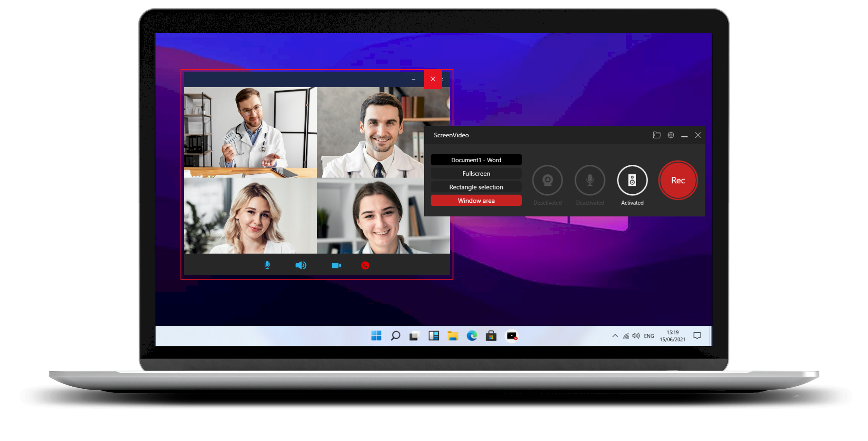Viewport: 868px width, 441px height.
Task: Launch Microsoft Edge from the taskbar
Action: point(472,336)
